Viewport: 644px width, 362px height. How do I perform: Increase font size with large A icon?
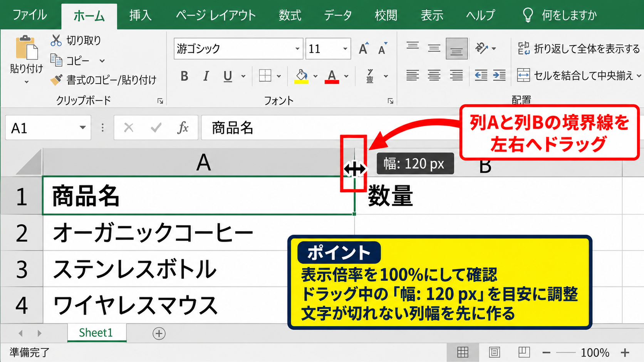(364, 48)
